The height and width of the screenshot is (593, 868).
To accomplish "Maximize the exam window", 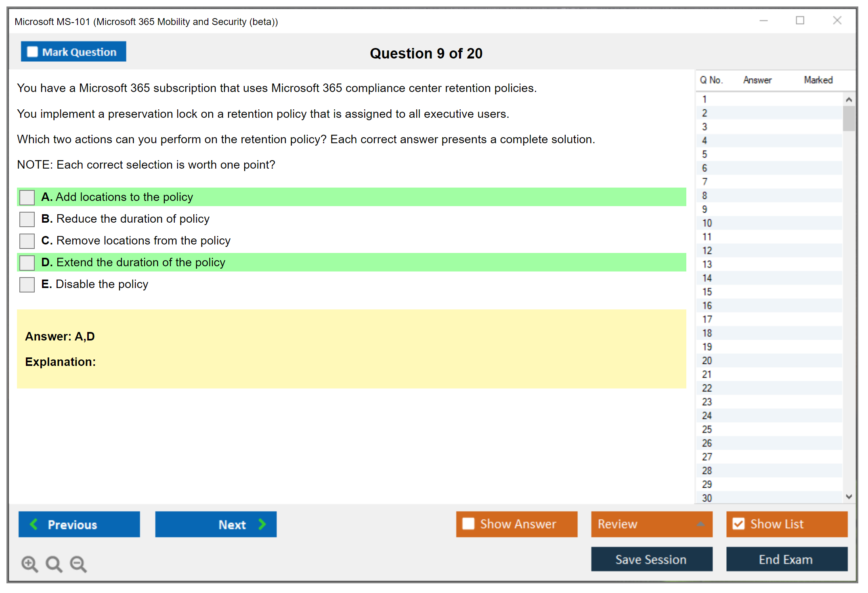I will pos(800,21).
